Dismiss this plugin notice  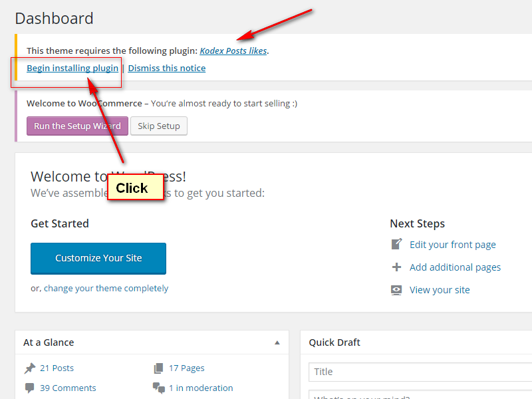tap(167, 68)
